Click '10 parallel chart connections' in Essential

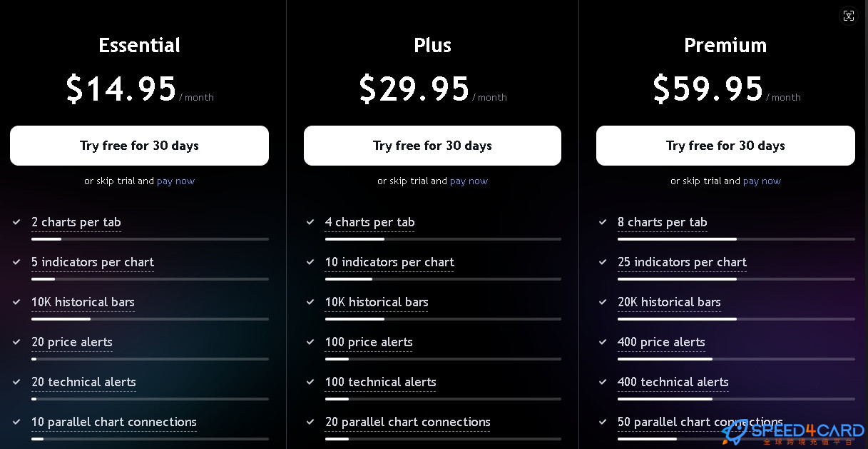click(x=114, y=422)
